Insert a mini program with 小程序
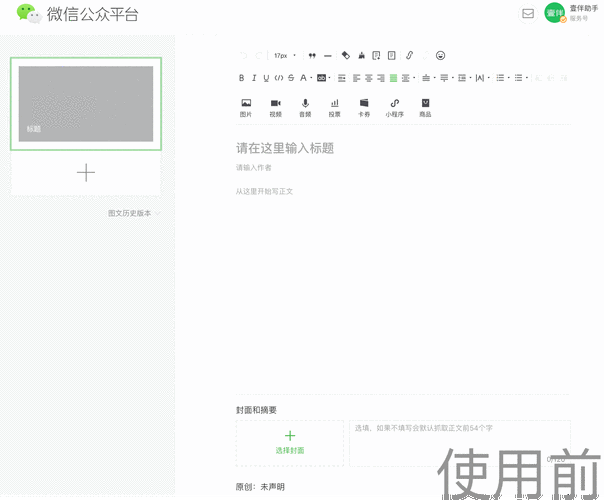Viewport: 604px width, 500px height. click(x=394, y=108)
